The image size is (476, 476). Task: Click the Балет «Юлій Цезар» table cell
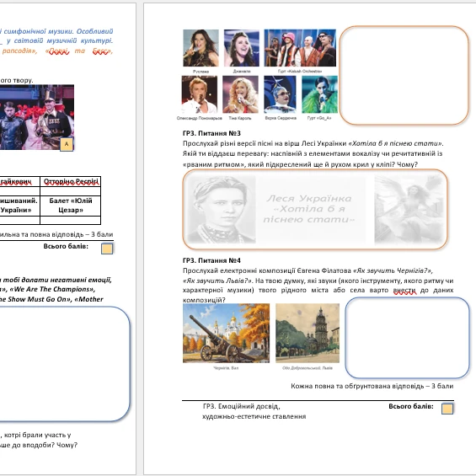coord(71,206)
